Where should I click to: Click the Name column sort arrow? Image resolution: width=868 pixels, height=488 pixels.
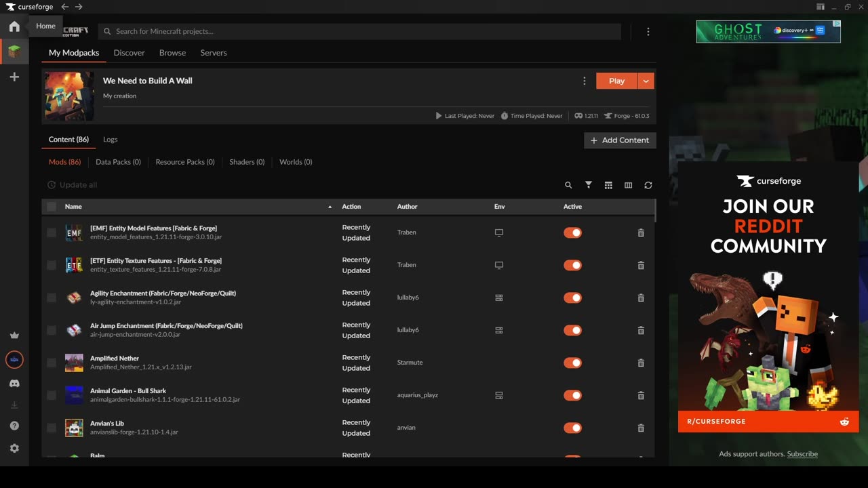pyautogui.click(x=330, y=207)
